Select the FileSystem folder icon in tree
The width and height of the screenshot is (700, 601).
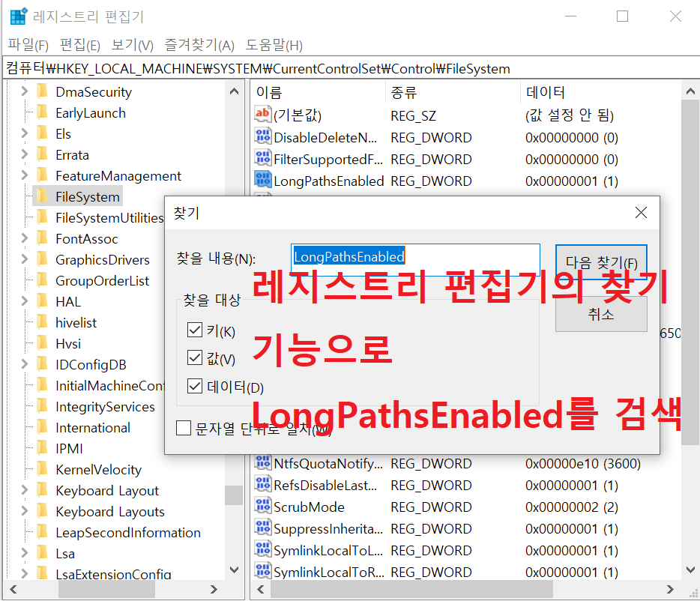[x=43, y=196]
